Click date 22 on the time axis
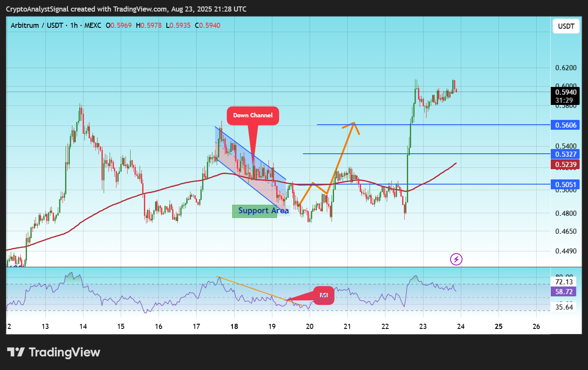This screenshot has width=588, height=370. click(385, 326)
